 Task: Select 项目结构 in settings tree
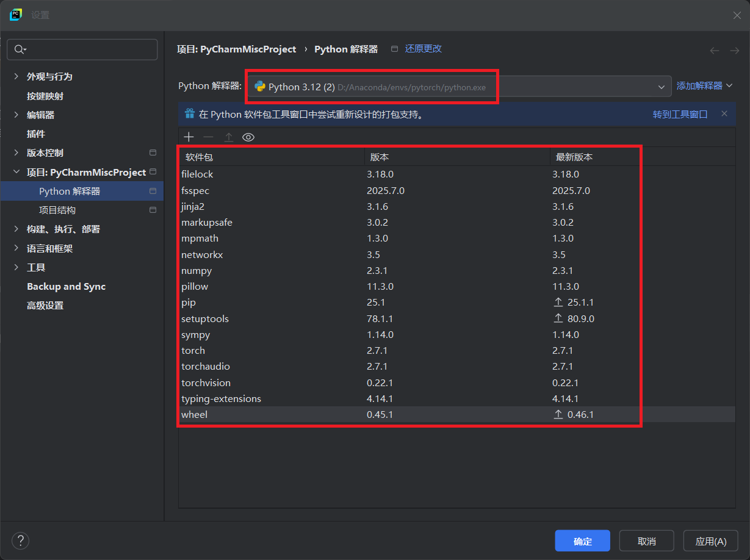57,210
